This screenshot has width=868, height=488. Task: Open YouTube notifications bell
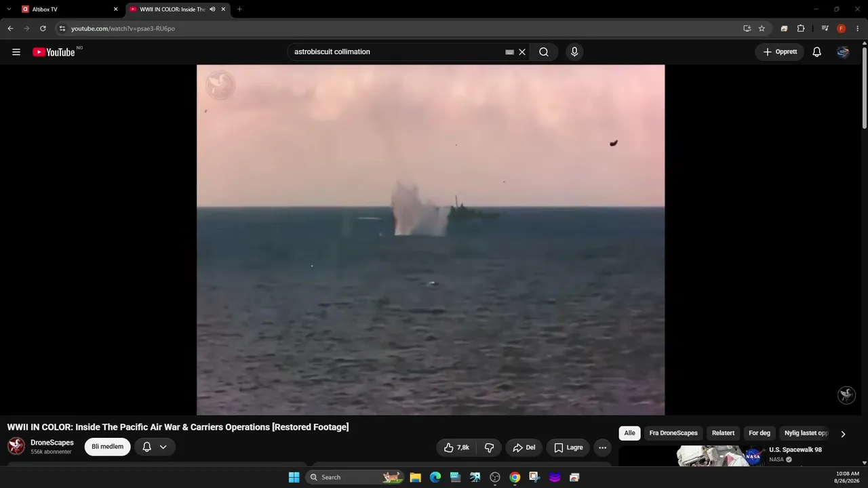(x=817, y=52)
